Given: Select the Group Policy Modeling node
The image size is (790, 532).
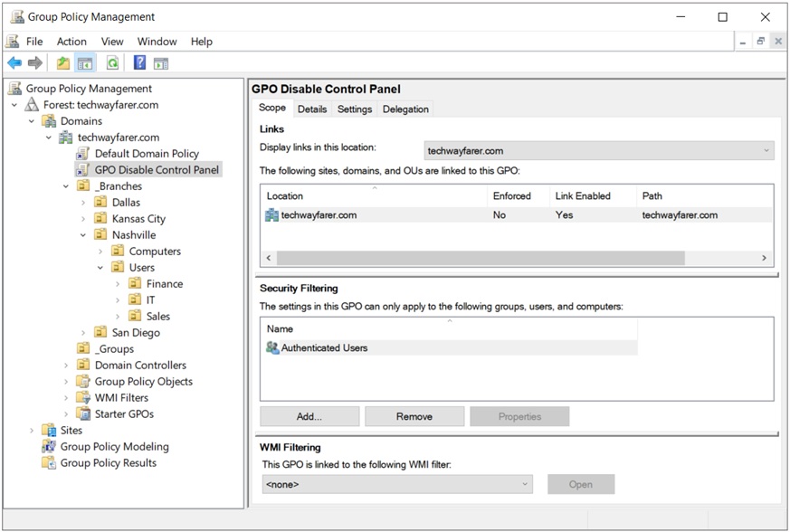Looking at the screenshot, I should (114, 446).
